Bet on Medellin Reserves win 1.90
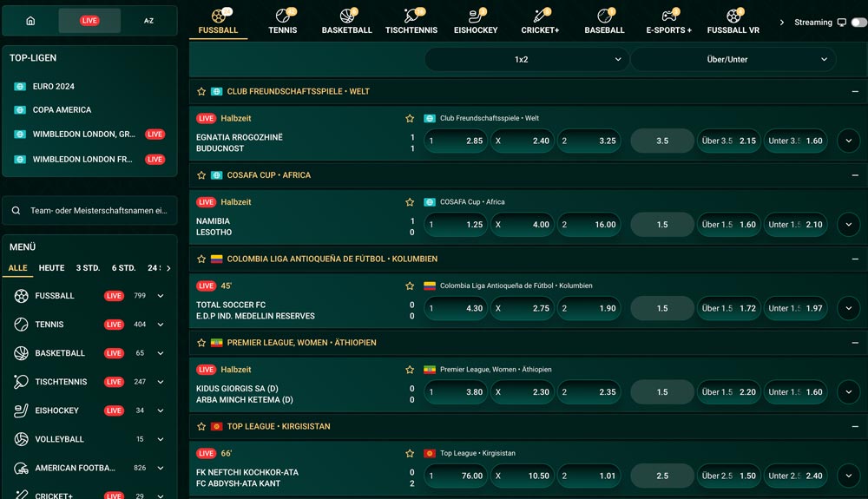 tap(589, 308)
